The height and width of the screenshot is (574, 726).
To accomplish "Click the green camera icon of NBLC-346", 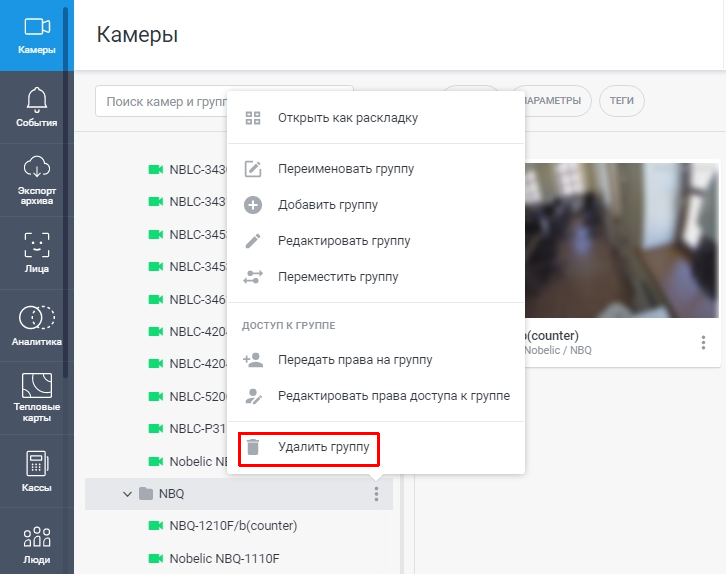I will [x=156, y=299].
